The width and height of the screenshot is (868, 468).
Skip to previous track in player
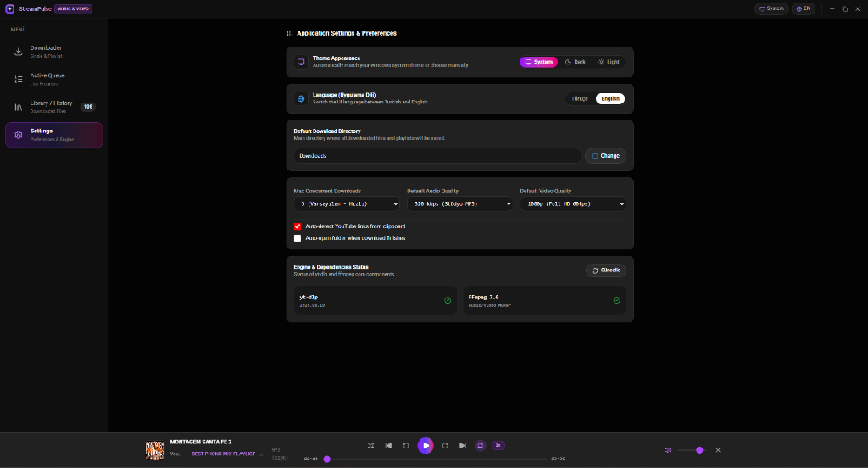[x=388, y=445]
